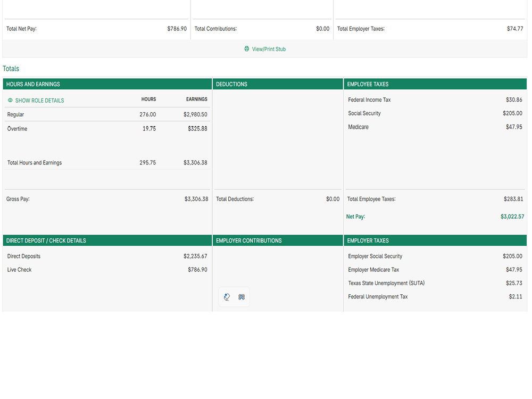Select Federal Income Tax amount $30.86
Image resolution: width=532 pixels, height=399 pixels.
click(x=514, y=100)
